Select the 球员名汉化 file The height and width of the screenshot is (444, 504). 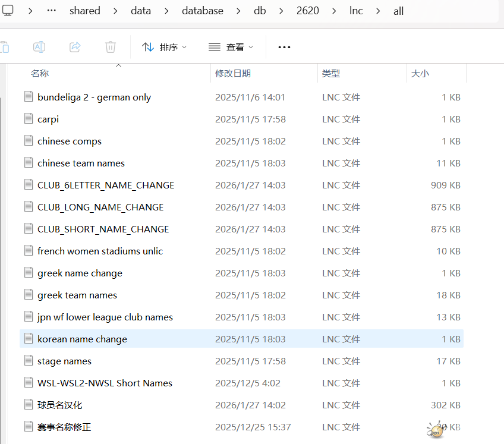59,405
